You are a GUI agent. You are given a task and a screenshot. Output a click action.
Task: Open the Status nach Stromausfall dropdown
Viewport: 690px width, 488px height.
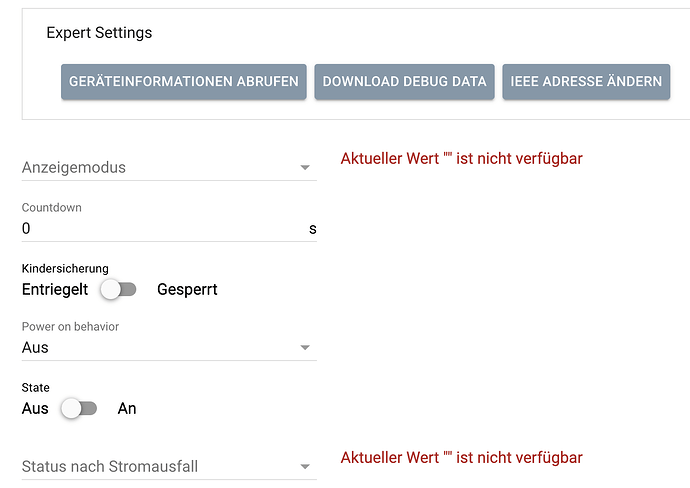click(x=169, y=466)
